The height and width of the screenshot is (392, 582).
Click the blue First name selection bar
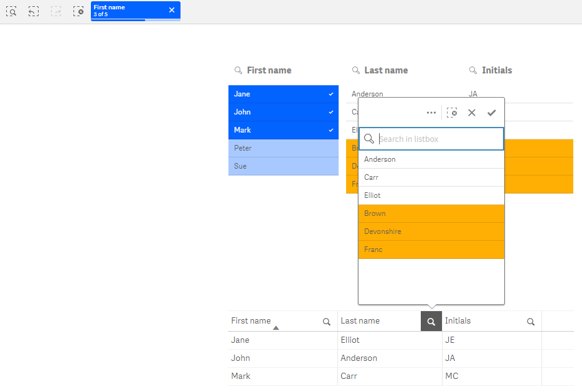tap(128, 11)
